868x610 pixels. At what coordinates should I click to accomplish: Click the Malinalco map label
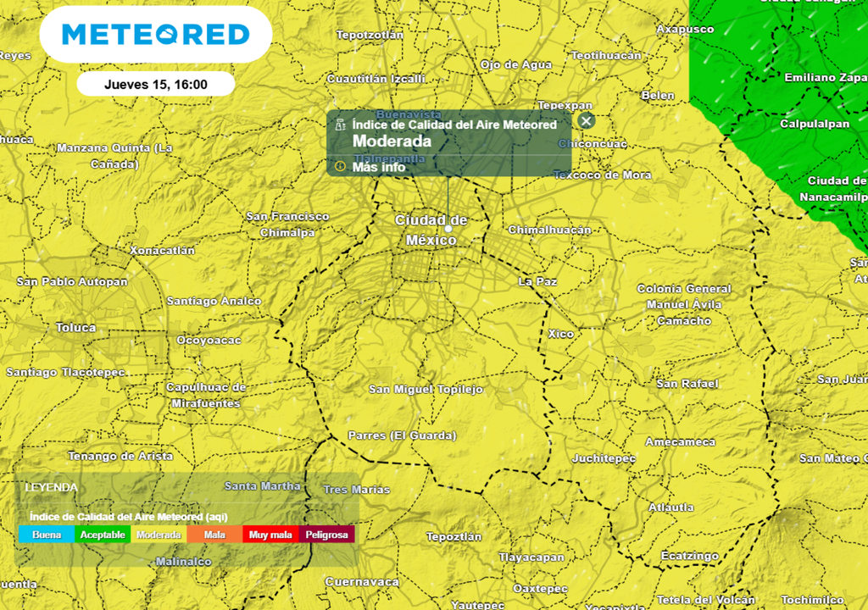point(184,562)
